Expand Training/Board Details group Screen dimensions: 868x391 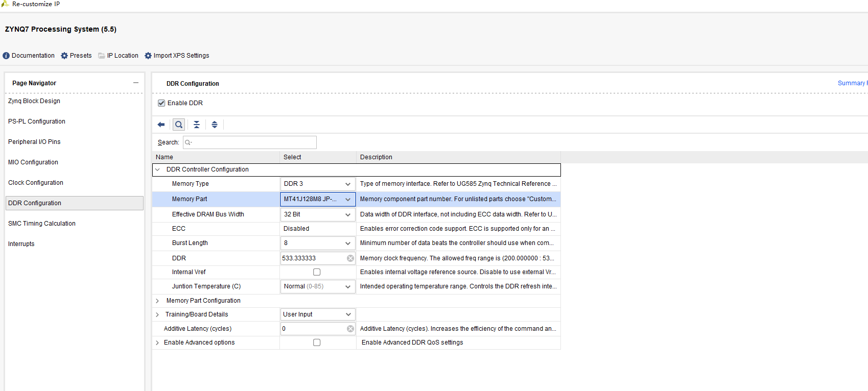(157, 314)
